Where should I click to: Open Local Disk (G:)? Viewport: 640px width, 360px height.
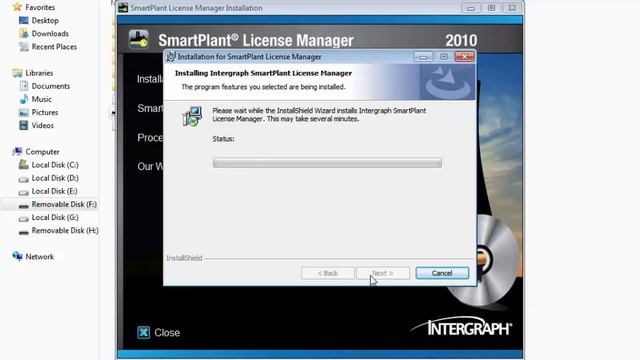click(55, 218)
